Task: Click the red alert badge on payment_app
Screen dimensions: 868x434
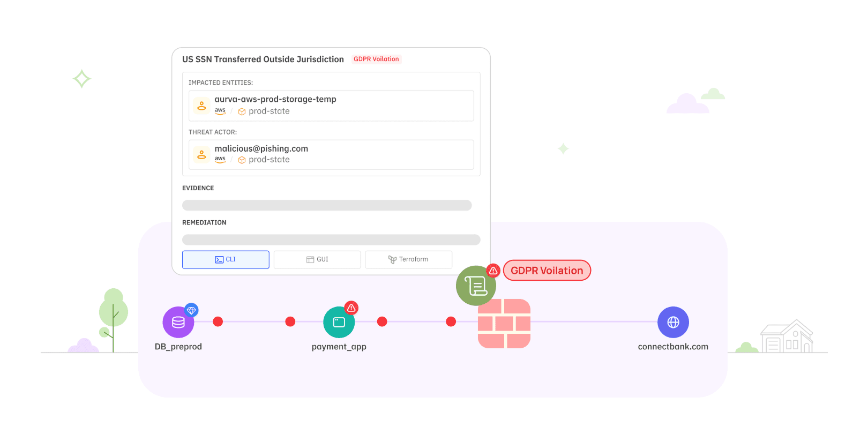Action: point(351,308)
